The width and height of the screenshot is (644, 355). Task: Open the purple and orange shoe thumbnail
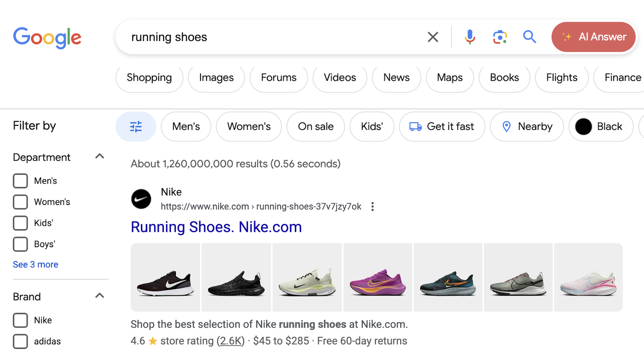[378, 277]
